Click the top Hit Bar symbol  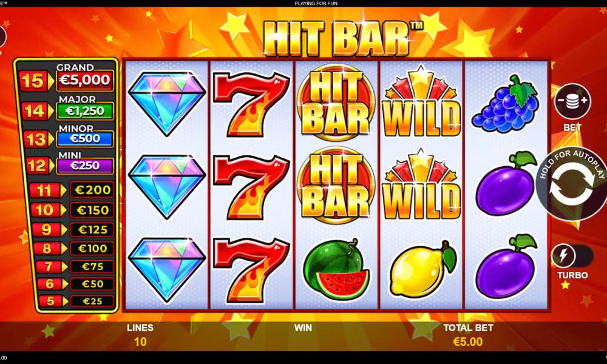(x=336, y=102)
